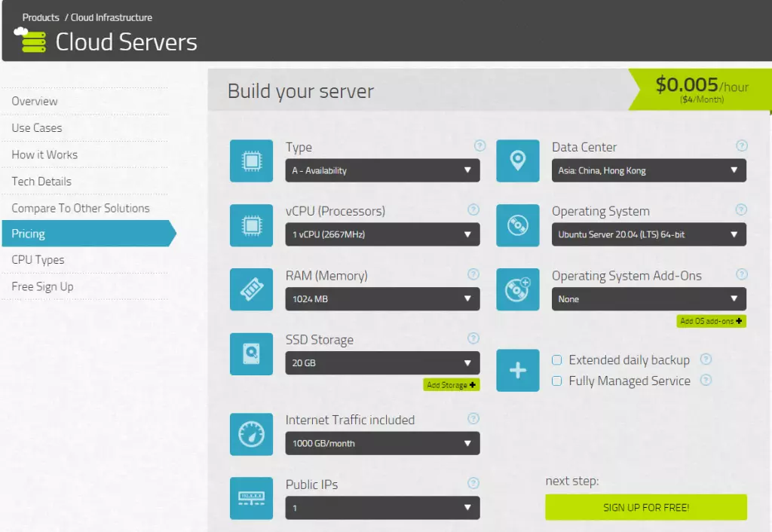Image resolution: width=772 pixels, height=532 pixels.
Task: Open help for RAM (Memory)
Action: point(473,274)
